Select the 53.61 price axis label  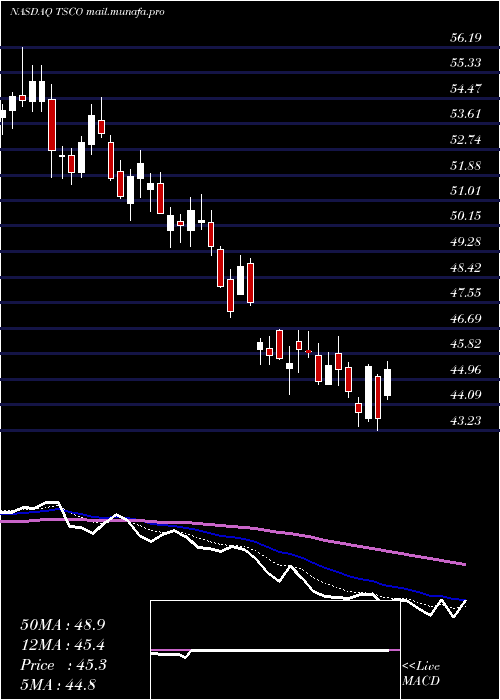click(465, 114)
